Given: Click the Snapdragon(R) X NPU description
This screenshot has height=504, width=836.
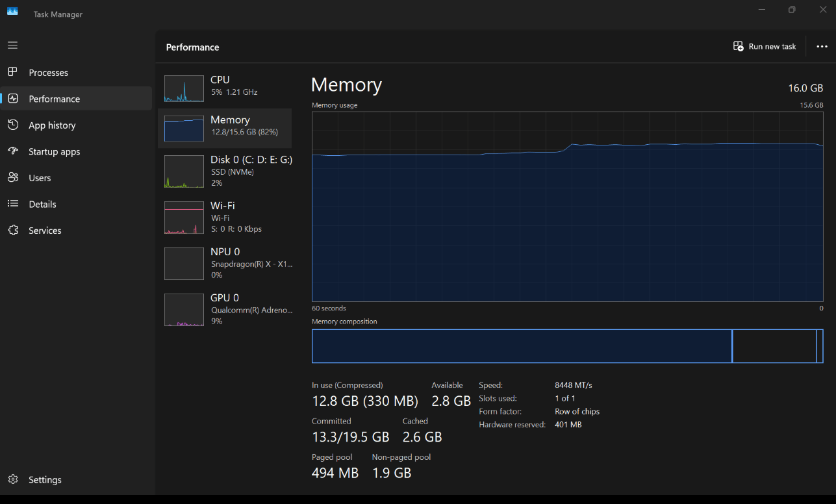Looking at the screenshot, I should coord(252,264).
